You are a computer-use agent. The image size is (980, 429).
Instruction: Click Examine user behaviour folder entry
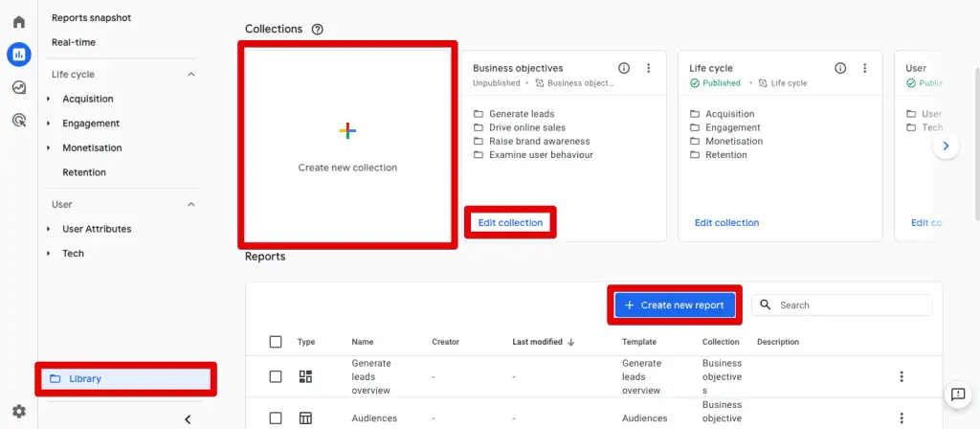[533, 154]
